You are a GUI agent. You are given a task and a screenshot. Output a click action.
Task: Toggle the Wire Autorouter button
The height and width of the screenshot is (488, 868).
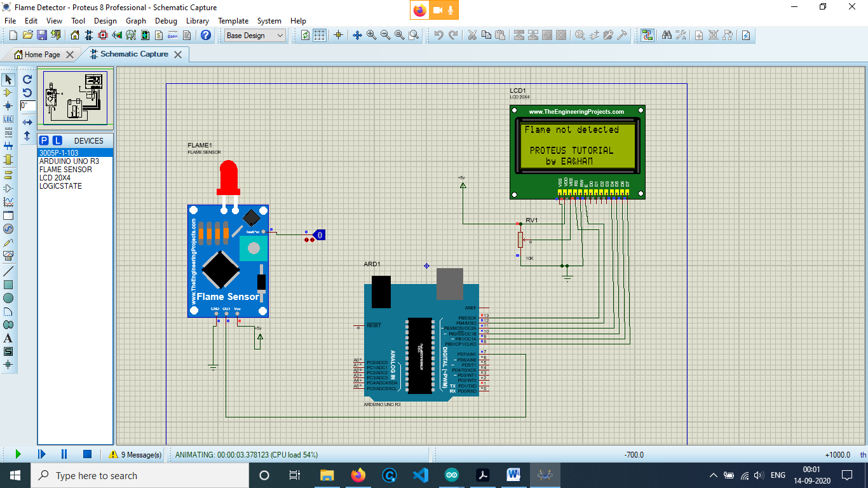[647, 35]
